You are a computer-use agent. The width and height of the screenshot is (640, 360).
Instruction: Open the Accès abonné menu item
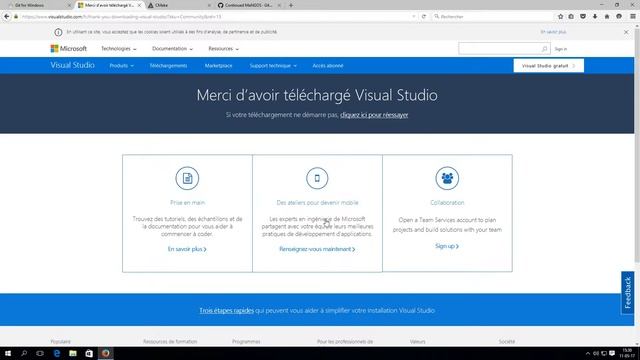pyautogui.click(x=328, y=66)
